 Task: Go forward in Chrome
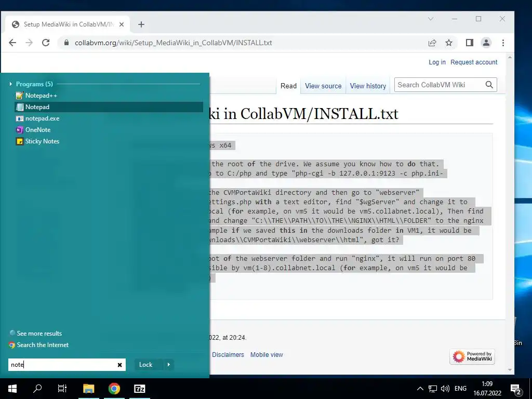point(29,43)
